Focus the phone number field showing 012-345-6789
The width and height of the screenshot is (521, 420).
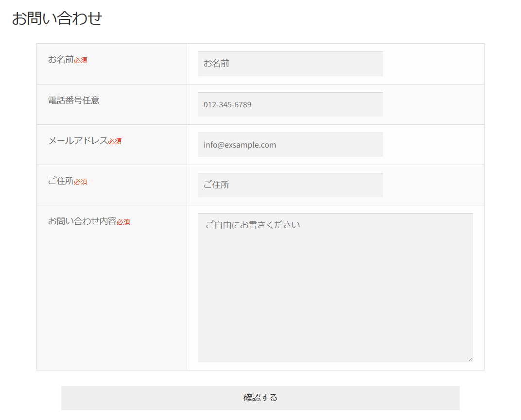pos(291,104)
